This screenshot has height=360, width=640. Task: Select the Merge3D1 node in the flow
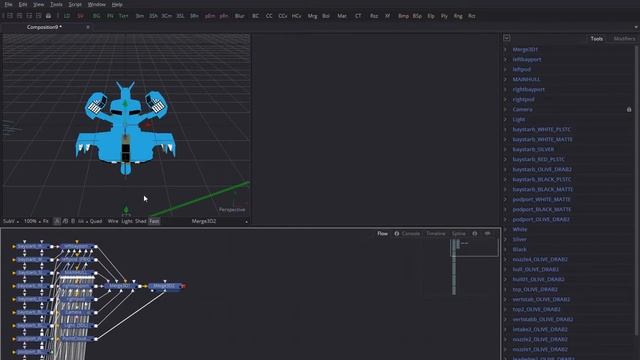click(120, 286)
